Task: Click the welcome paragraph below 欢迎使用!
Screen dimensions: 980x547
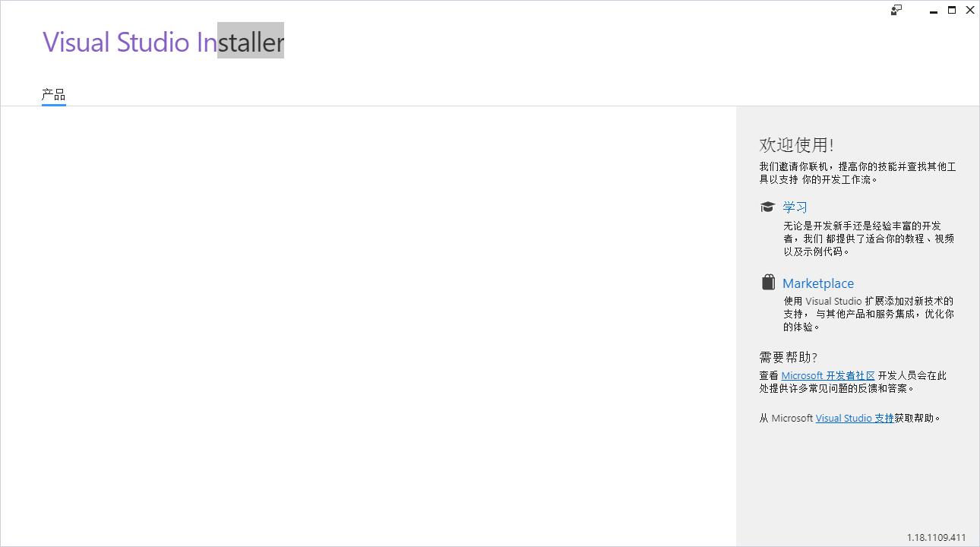Action: pos(857,172)
